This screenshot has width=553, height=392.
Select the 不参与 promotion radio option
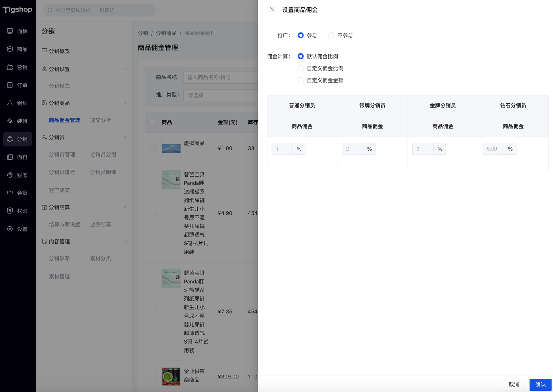click(331, 35)
